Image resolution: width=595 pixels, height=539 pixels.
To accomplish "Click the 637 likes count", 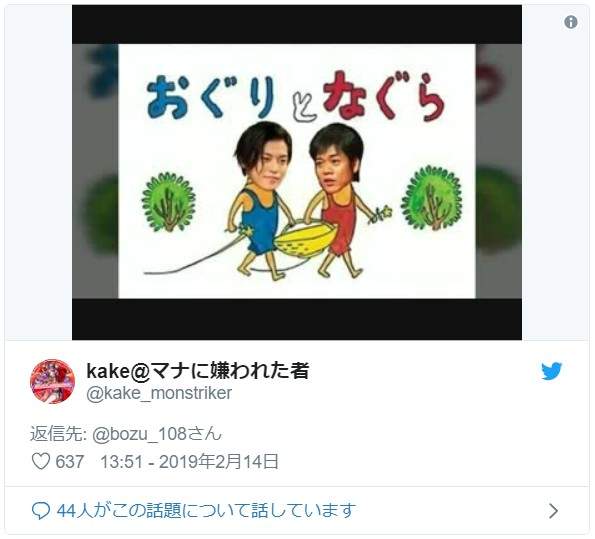I will (x=70, y=462).
